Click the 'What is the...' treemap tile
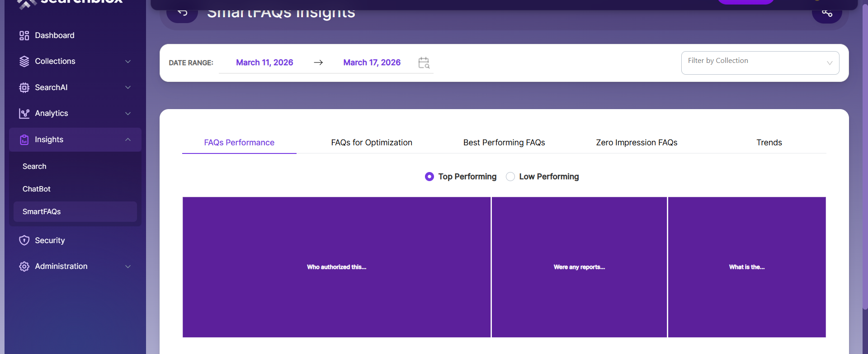868x354 pixels. coord(747,267)
